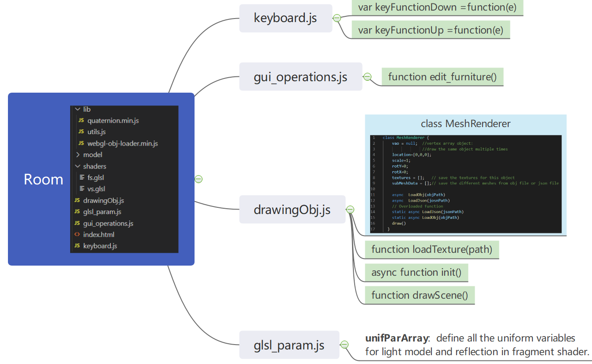Click the MeshRenderer code snippet image
This screenshot has height=364, width=592.
tap(466, 184)
